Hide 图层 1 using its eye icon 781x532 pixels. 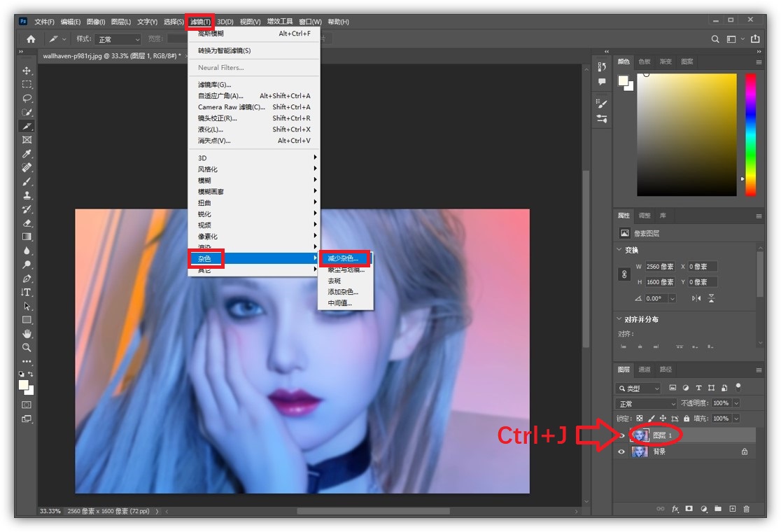pos(621,435)
